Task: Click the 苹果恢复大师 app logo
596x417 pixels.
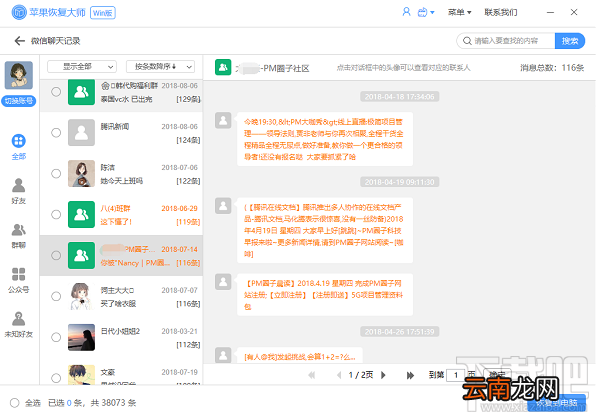Action: (19, 12)
